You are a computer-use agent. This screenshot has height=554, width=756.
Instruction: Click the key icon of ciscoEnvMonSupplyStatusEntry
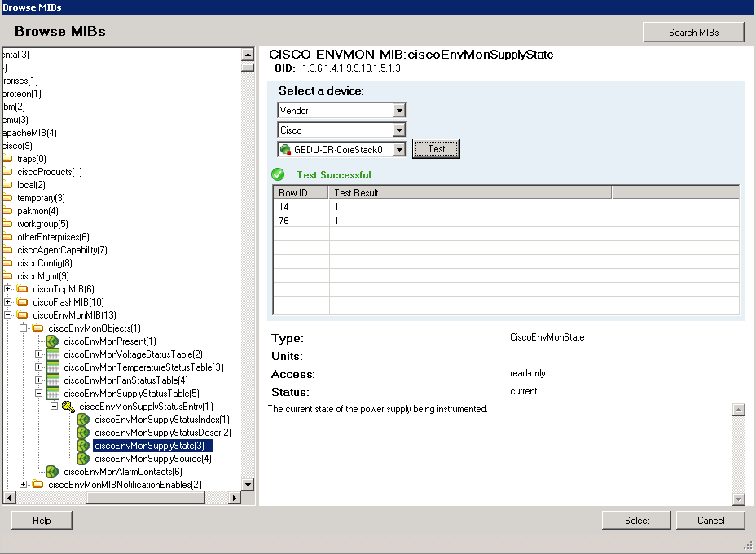pyautogui.click(x=68, y=407)
